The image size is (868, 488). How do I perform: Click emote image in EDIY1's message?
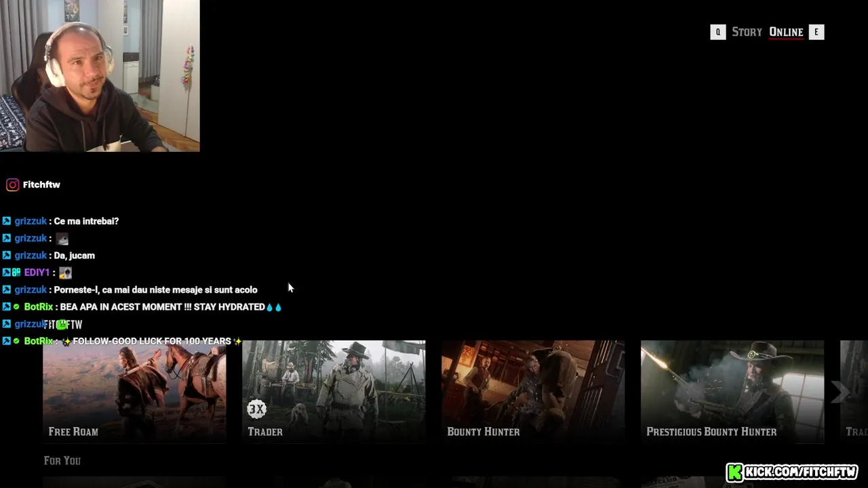pyautogui.click(x=65, y=272)
